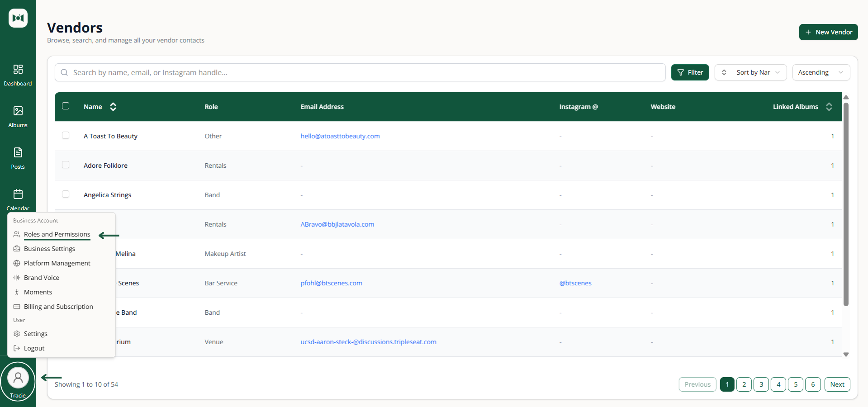Sort by Name column arrows icon
Viewport: 868px width, 407px height.
113,107
